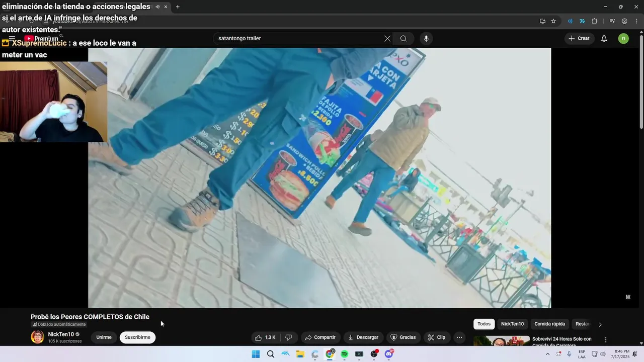The height and width of the screenshot is (362, 644).
Task: Download the video with Descargar
Action: (x=363, y=337)
